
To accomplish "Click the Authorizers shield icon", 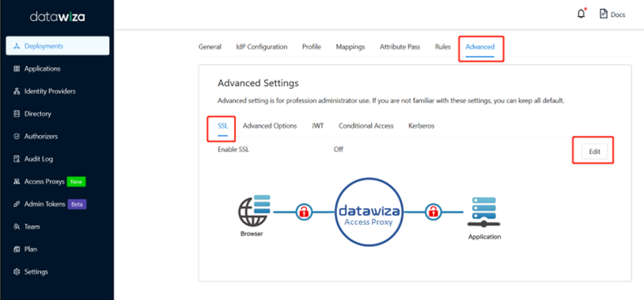I will coord(17,137).
